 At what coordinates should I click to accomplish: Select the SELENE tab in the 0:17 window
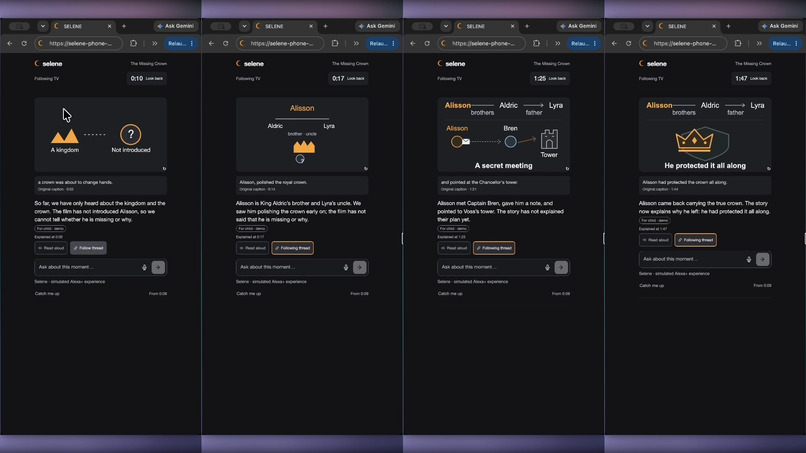point(284,26)
